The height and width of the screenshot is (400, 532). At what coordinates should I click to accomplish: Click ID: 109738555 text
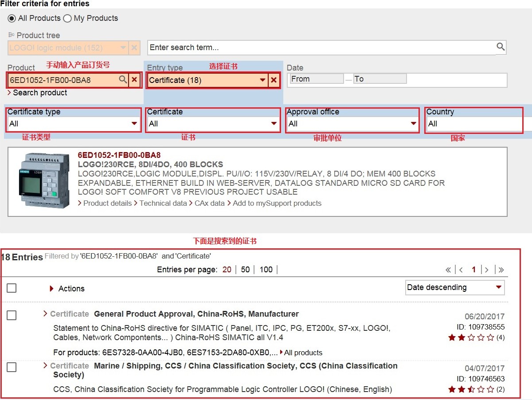click(x=481, y=327)
